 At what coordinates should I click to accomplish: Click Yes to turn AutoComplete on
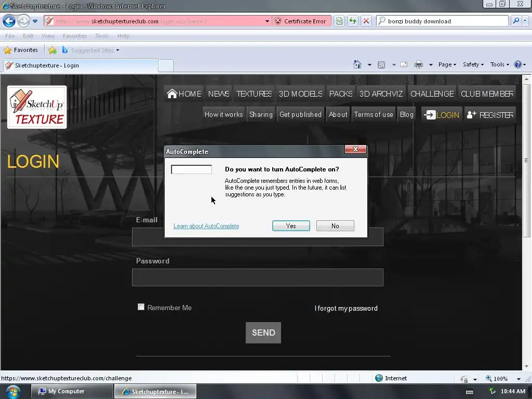tap(291, 226)
